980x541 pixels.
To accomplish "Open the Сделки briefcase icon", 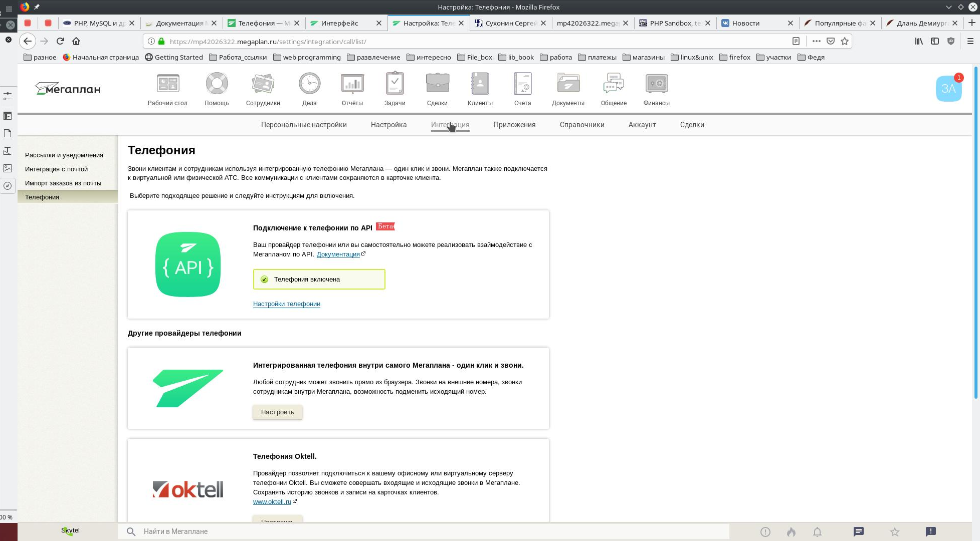I will point(437,84).
